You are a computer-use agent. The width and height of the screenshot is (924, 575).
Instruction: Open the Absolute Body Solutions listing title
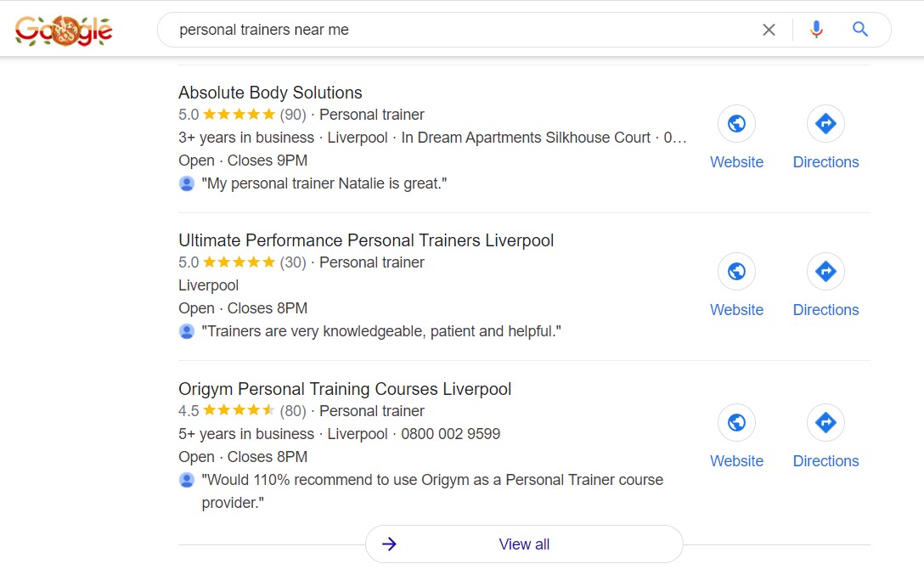click(270, 93)
